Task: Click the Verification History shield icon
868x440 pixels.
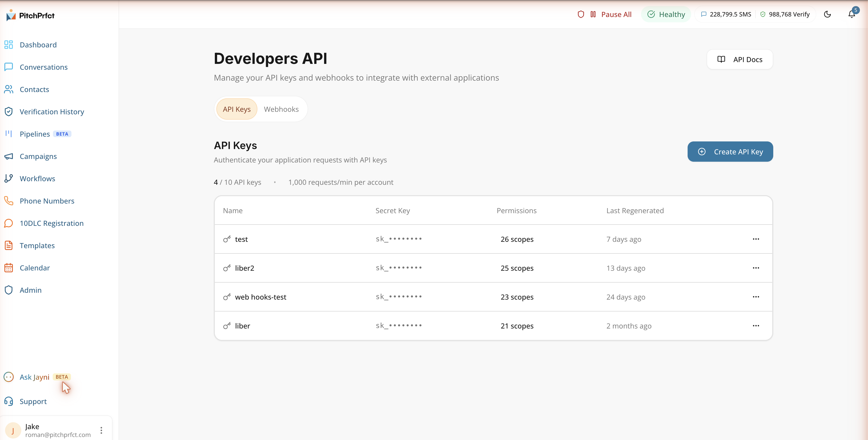Action: pos(9,111)
